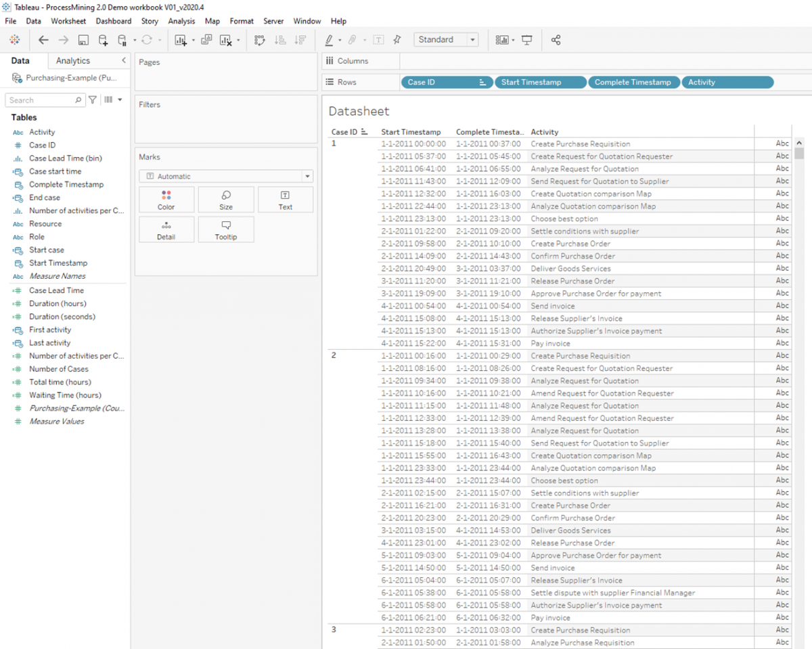
Task: Open the share workbook icon
Action: pyautogui.click(x=556, y=40)
